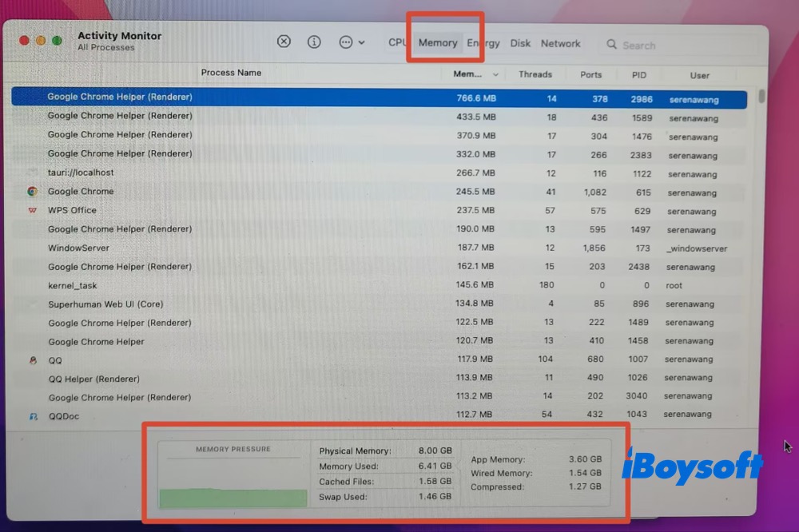The width and height of the screenshot is (799, 532).
Task: Click the 245.5 MB memory value
Action: click(475, 192)
